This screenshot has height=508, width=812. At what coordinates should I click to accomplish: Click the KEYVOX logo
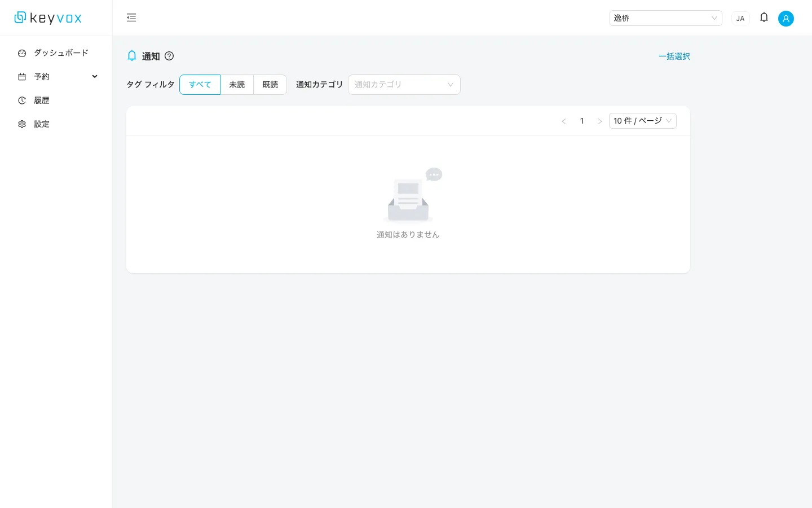(x=47, y=17)
